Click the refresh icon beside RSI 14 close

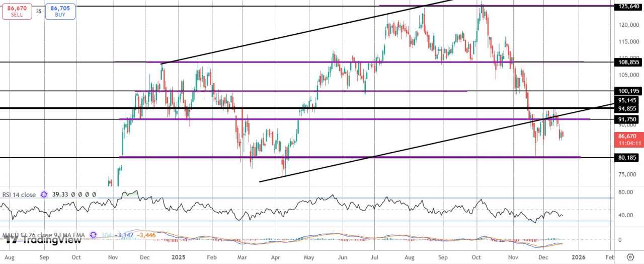pyautogui.click(x=44, y=194)
